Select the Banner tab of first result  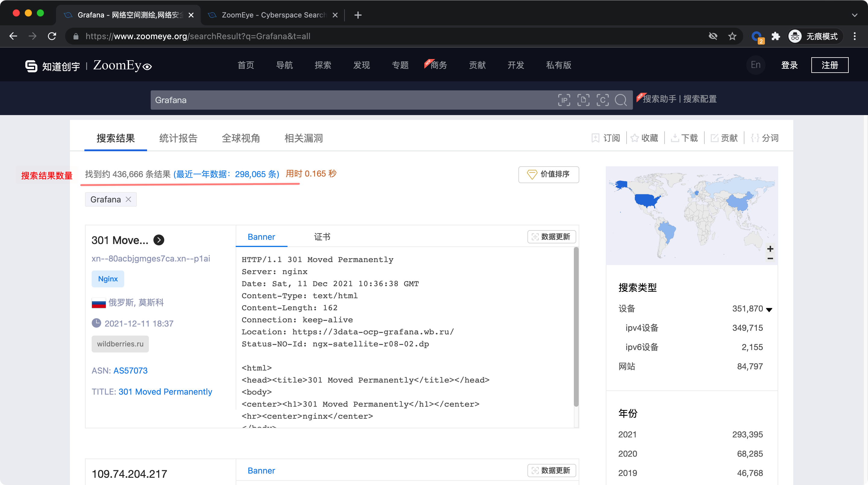click(x=261, y=237)
